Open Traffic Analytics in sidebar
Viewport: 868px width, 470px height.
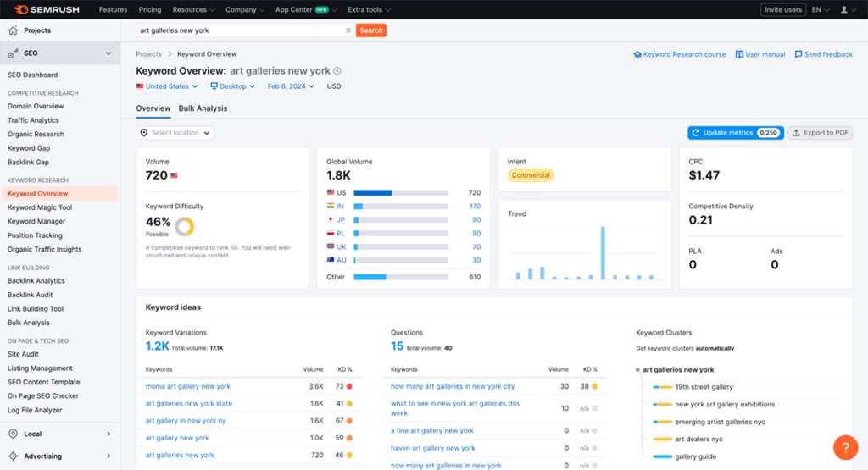33,120
